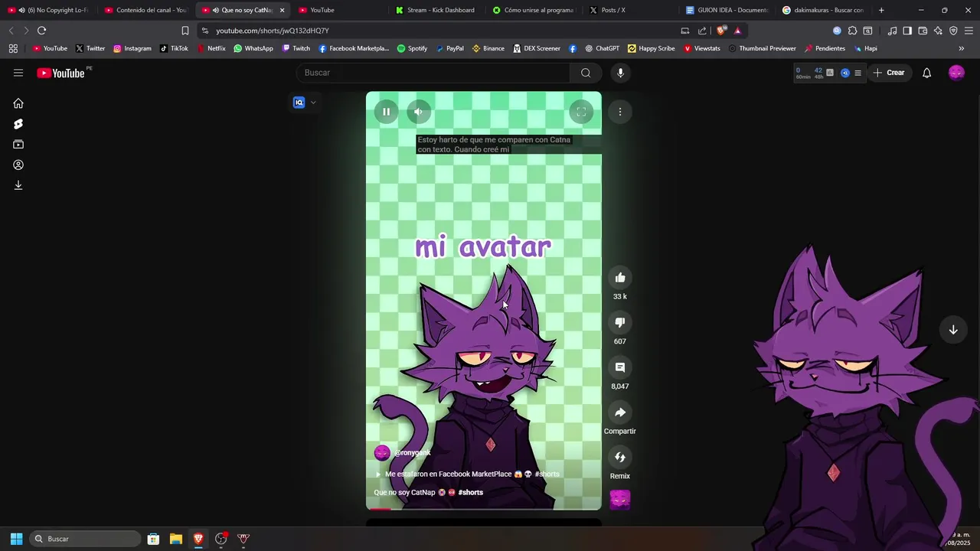Toggle the browser sidebar panel icon
The width and height of the screenshot is (980, 551).
(907, 31)
